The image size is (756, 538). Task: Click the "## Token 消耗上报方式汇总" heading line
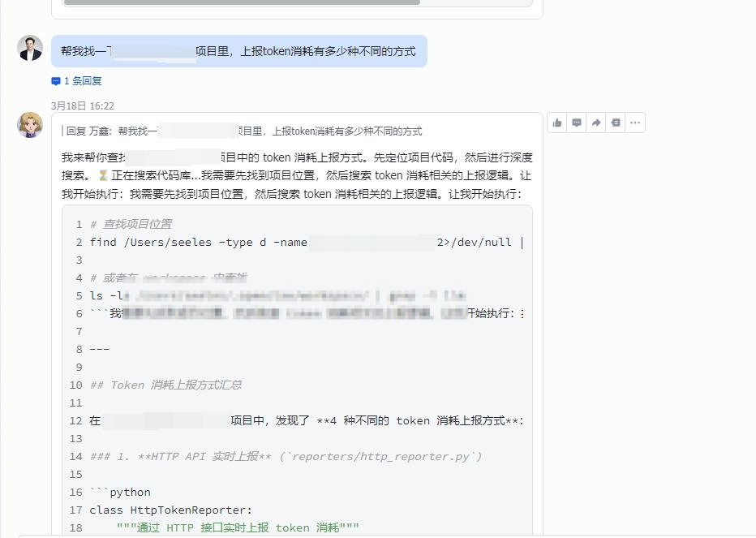[165, 385]
